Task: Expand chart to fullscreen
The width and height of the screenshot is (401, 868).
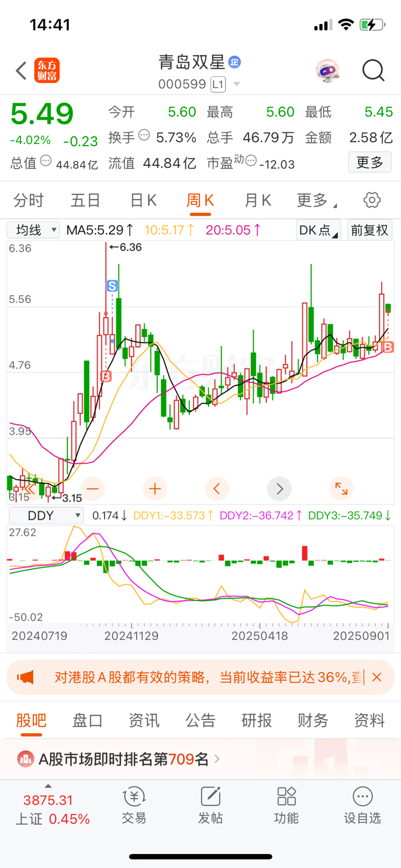Action: 341,489
